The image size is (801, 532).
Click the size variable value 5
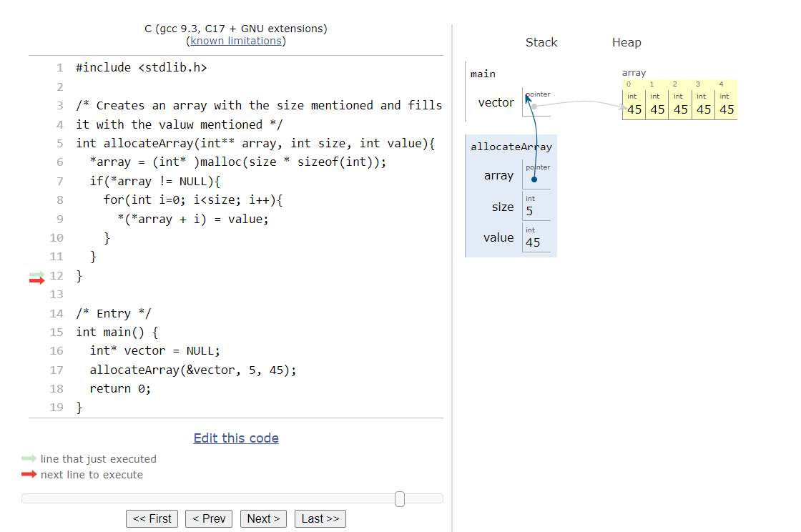tap(530, 211)
